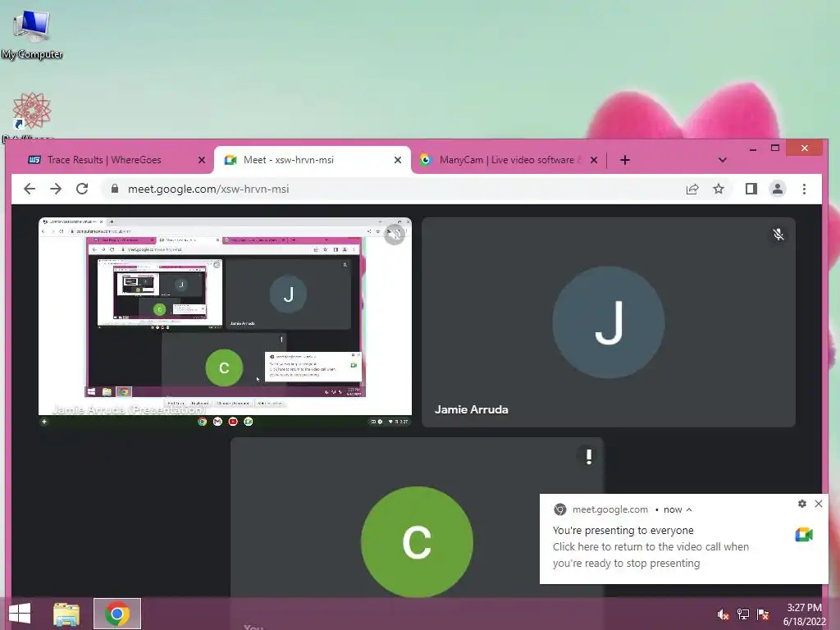Collapse the notification with the caret arrow
The image size is (840, 630).
[689, 509]
